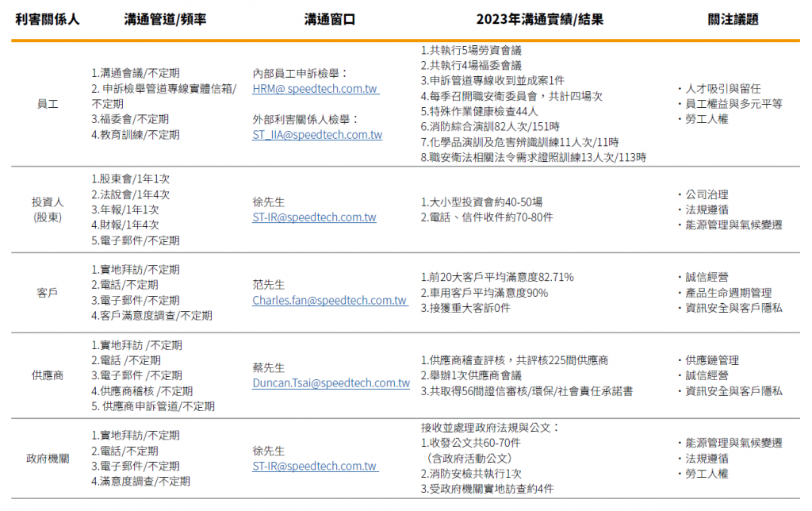Select the 關注議題 column header
Image resolution: width=812 pixels, height=511 pixels.
[x=733, y=19]
